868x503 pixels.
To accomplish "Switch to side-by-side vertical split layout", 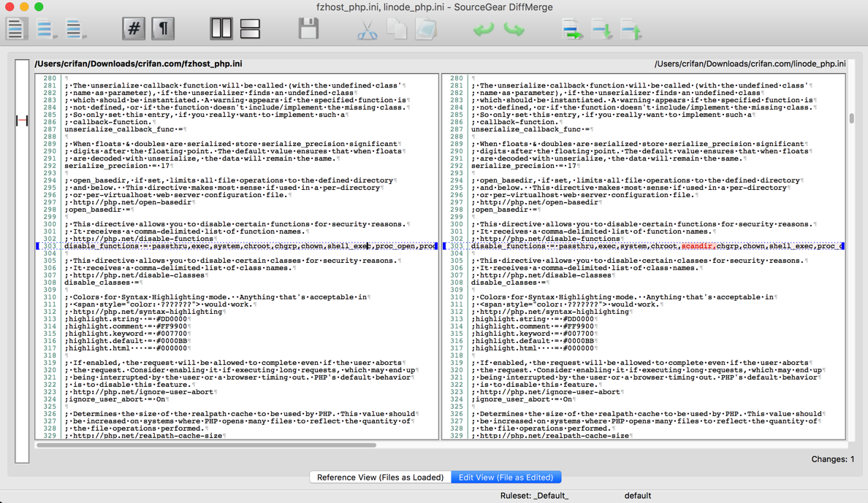I will 221,28.
